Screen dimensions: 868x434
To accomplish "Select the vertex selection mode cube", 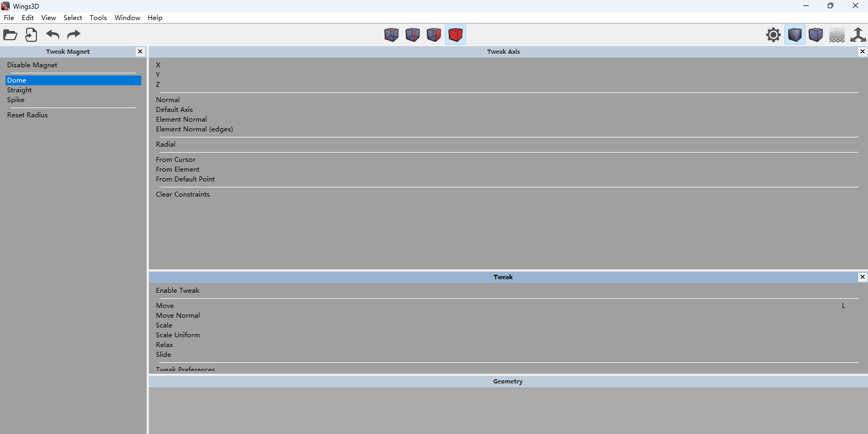I will click(391, 35).
